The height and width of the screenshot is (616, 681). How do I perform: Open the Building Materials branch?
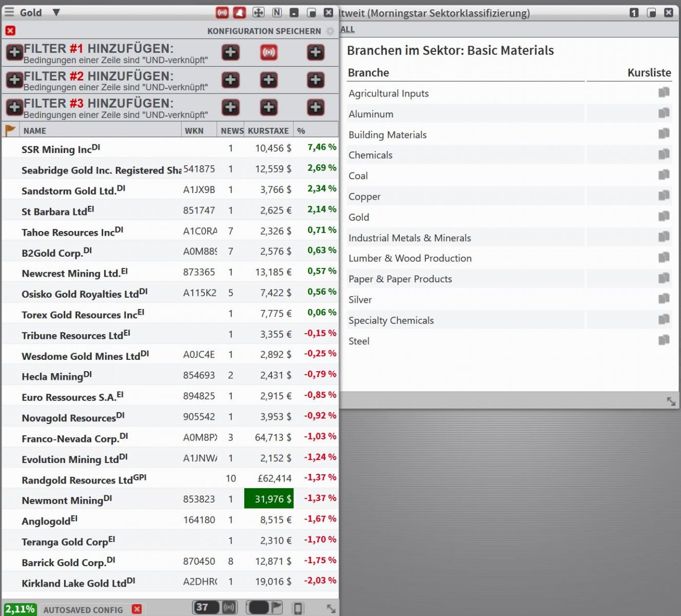[387, 135]
